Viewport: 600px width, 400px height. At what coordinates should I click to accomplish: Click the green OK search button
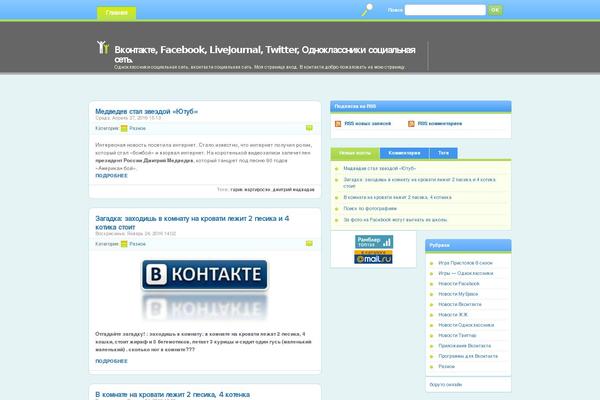495,10
